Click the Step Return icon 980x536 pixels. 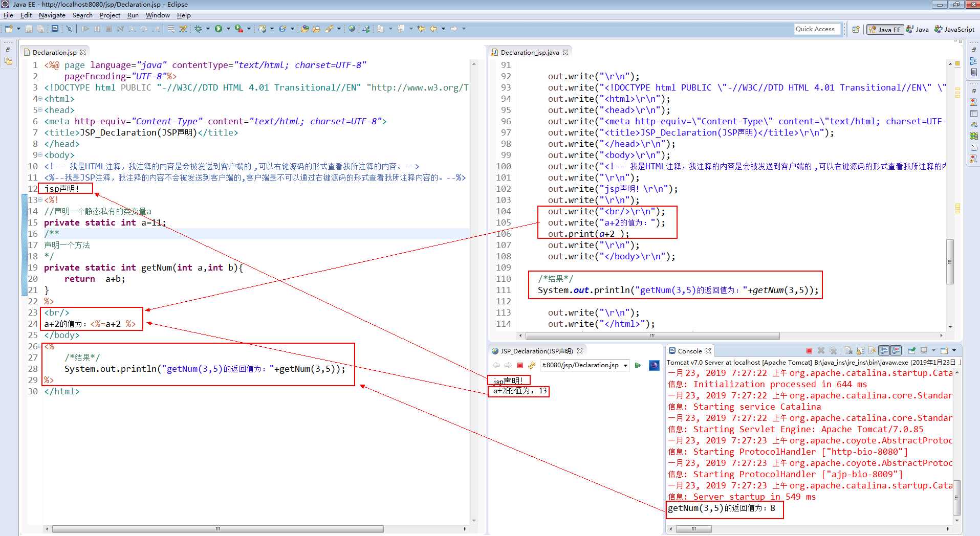(156, 29)
